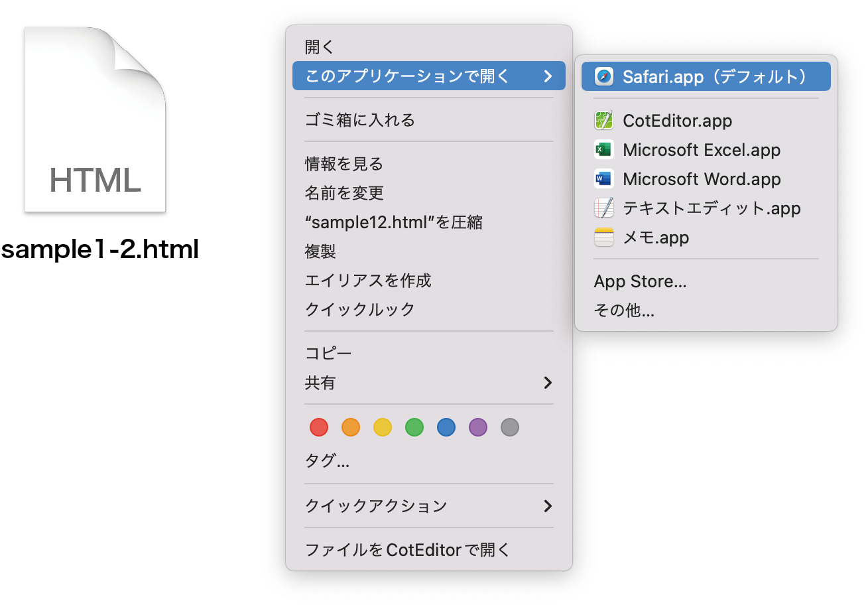This screenshot has height=607, width=868.
Task: Click the テキストエディット app icon
Action: coord(604,208)
